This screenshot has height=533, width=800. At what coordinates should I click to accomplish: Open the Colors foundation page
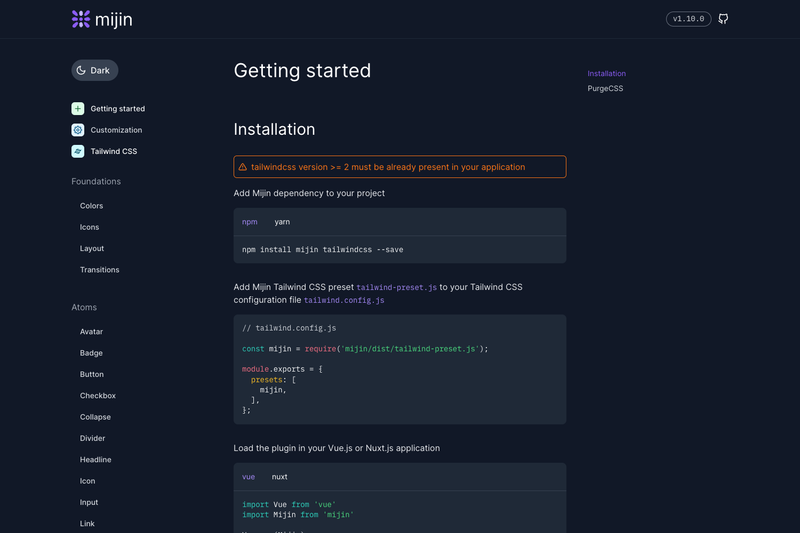pyautogui.click(x=91, y=206)
